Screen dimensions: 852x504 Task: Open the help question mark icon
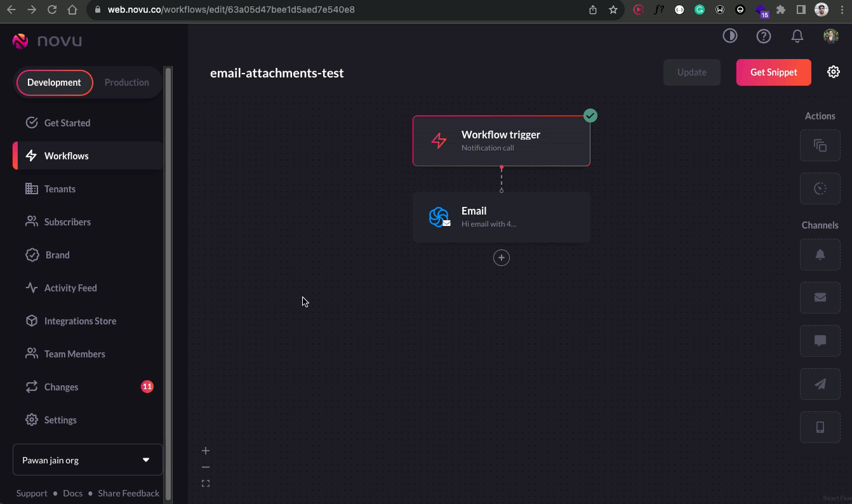(764, 36)
